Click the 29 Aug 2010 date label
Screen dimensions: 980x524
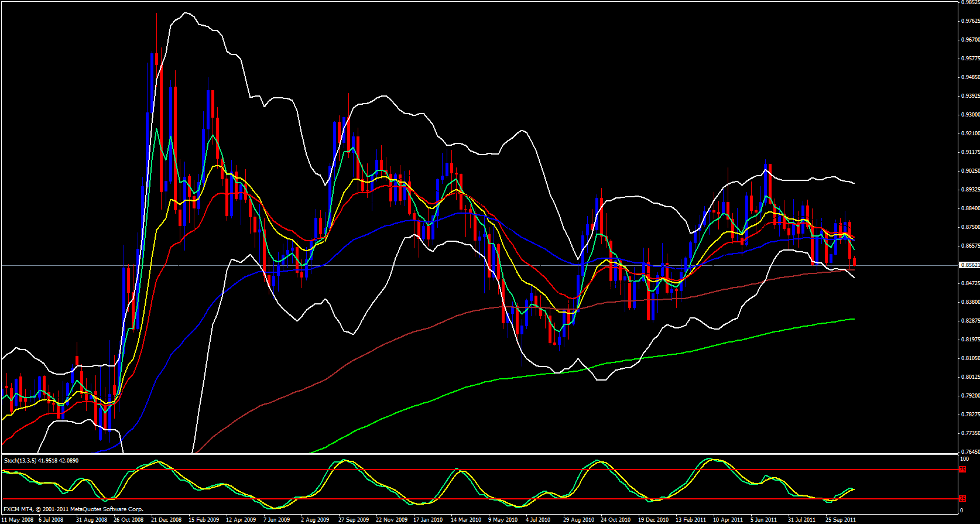(x=578, y=520)
